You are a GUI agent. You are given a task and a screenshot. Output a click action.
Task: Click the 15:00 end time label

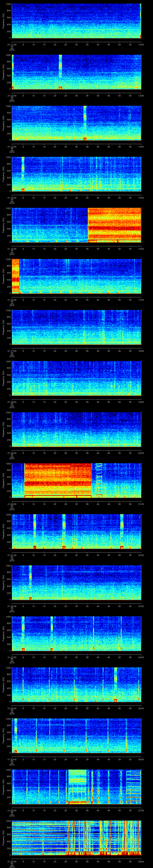coord(141,197)
